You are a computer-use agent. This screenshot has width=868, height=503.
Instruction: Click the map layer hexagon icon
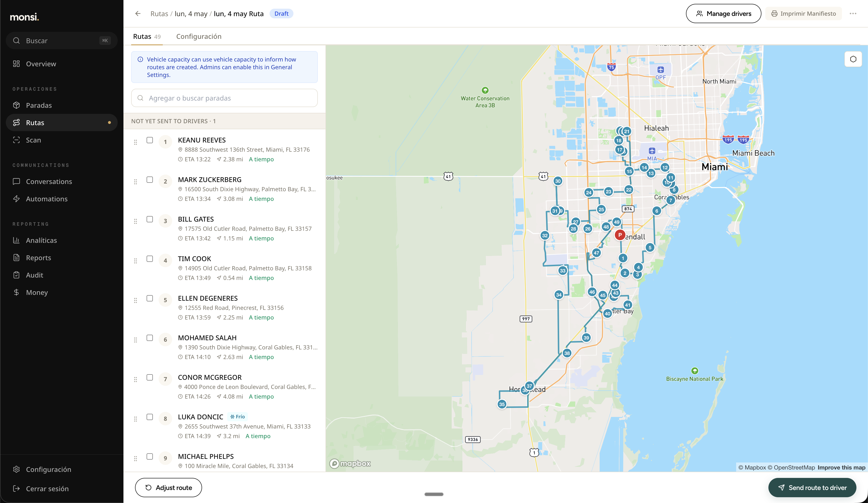[853, 59]
